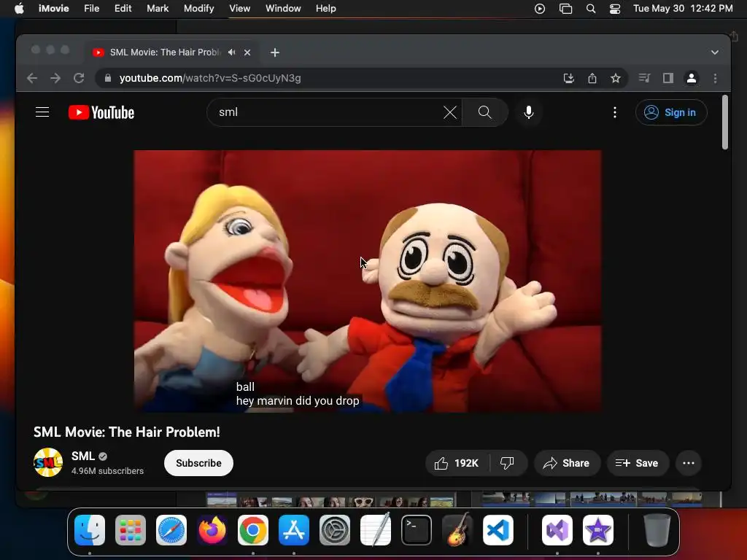This screenshot has width=747, height=560.
Task: Open tab search dropdown arrow
Action: point(715,52)
